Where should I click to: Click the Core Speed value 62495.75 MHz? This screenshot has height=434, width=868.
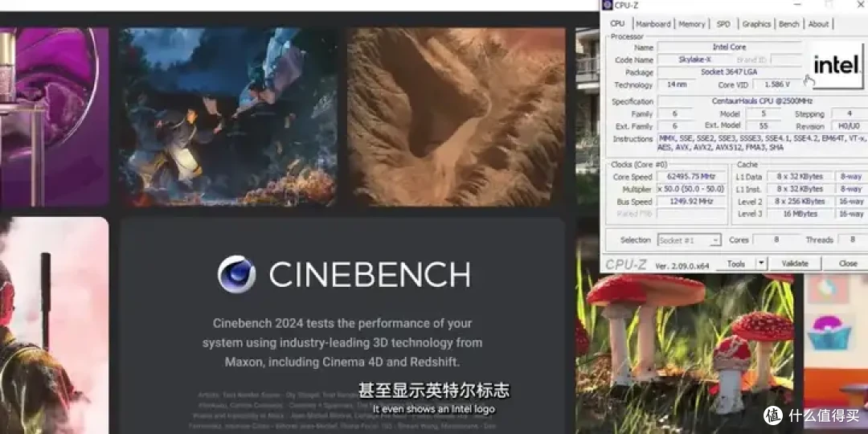pos(691,177)
